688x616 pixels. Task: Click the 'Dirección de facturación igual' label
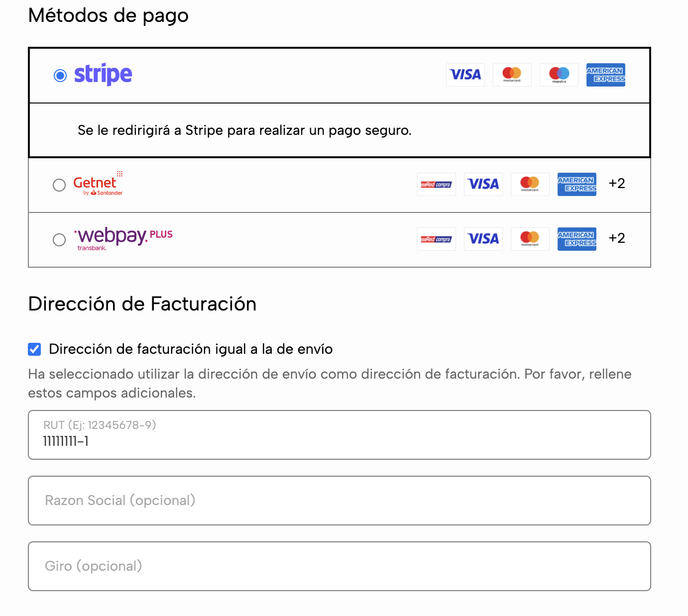pos(191,349)
